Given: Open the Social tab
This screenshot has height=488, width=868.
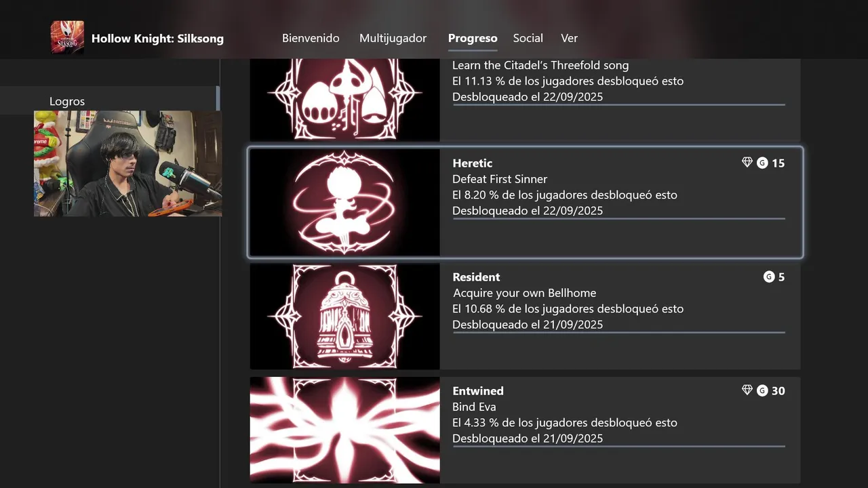Looking at the screenshot, I should [x=528, y=38].
